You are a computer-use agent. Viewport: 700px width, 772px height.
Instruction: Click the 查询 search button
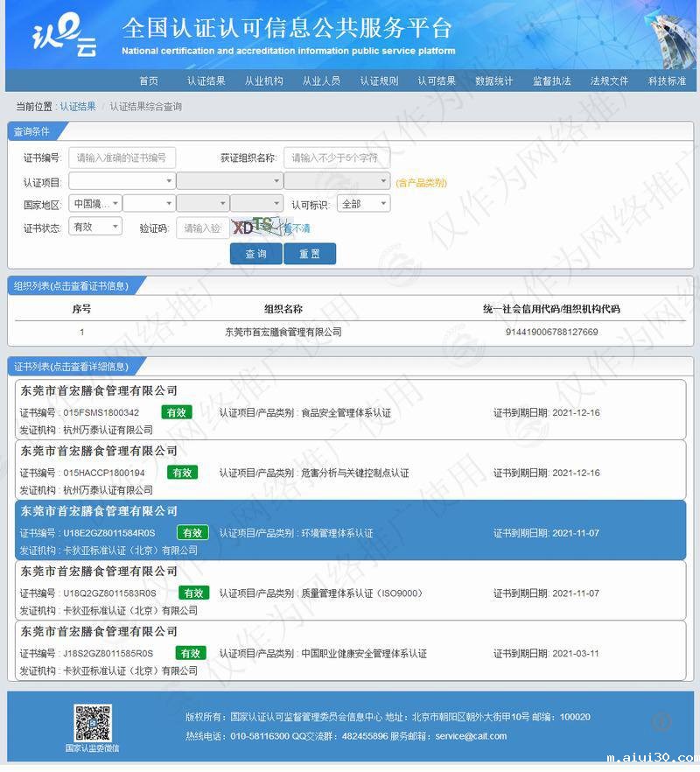coord(256,253)
